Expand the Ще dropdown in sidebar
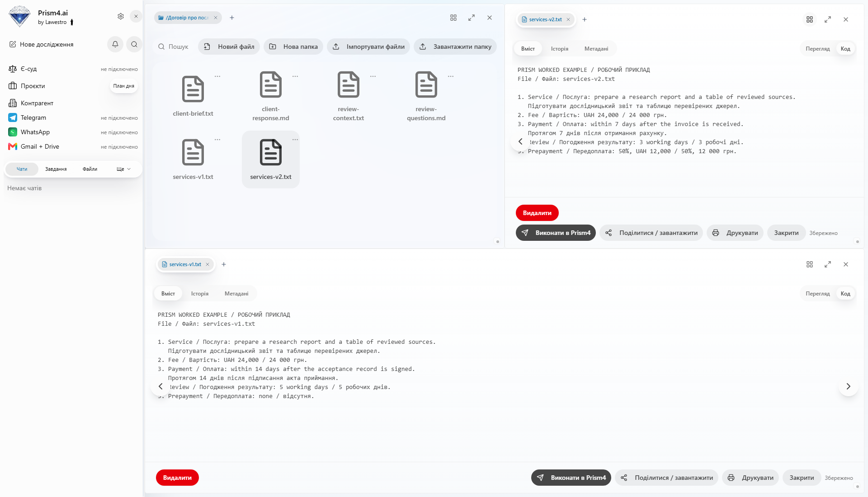Viewport: 868px width, 497px height. click(123, 169)
